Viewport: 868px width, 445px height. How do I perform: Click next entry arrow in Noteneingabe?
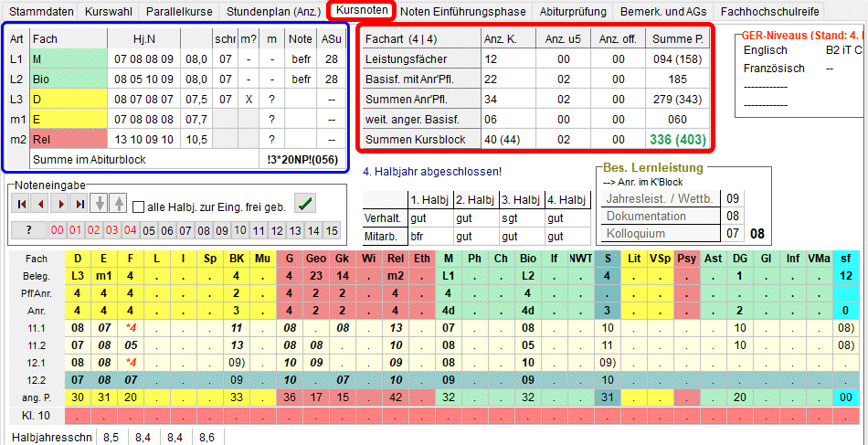tap(60, 205)
